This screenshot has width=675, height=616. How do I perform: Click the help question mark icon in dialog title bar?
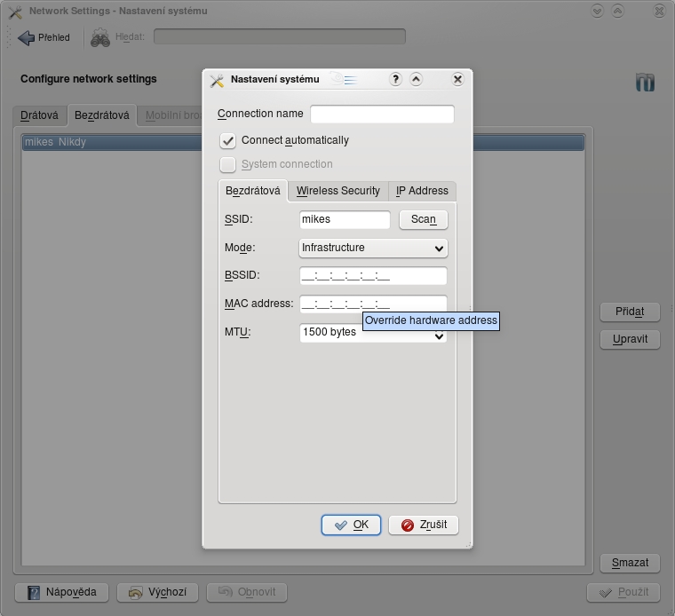pos(396,79)
